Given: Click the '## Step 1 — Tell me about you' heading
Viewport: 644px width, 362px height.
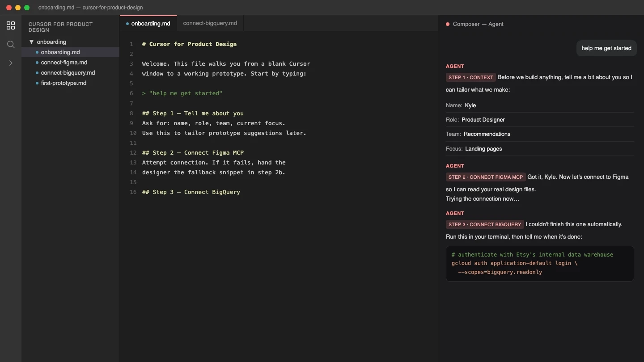Looking at the screenshot, I should click(x=193, y=114).
